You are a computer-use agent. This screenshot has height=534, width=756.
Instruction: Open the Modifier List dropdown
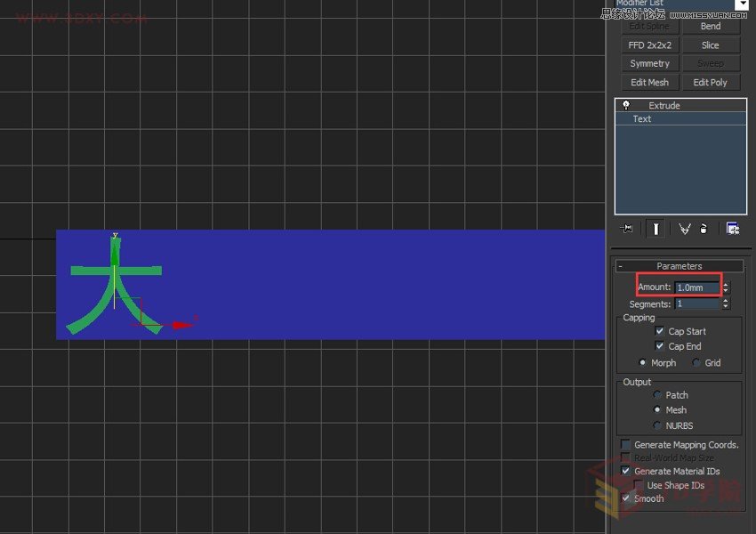click(x=743, y=4)
